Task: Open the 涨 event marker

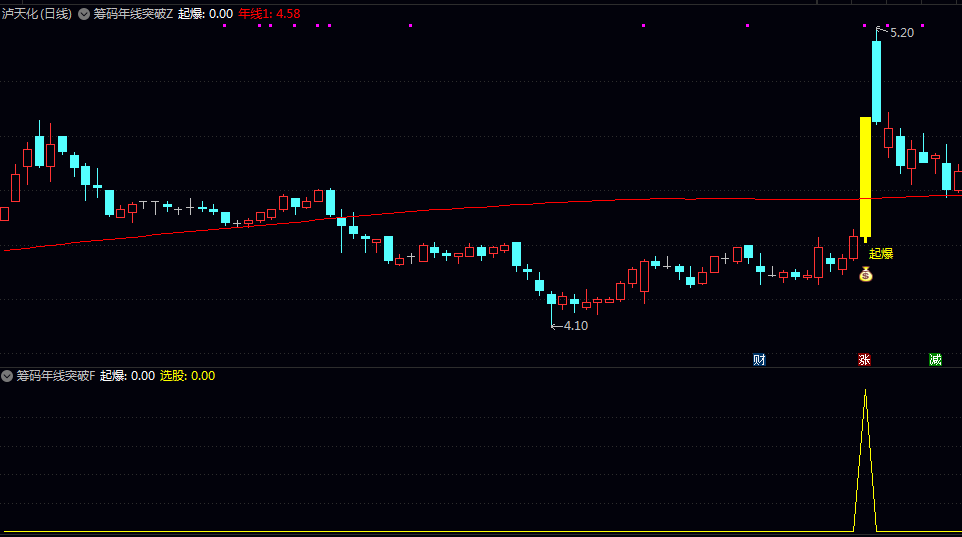Action: [x=864, y=360]
